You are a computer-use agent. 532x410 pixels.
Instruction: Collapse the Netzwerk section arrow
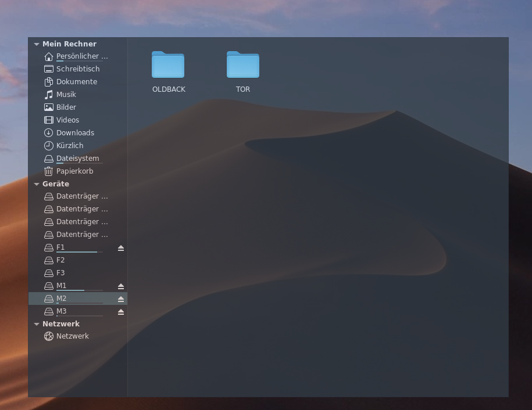37,324
